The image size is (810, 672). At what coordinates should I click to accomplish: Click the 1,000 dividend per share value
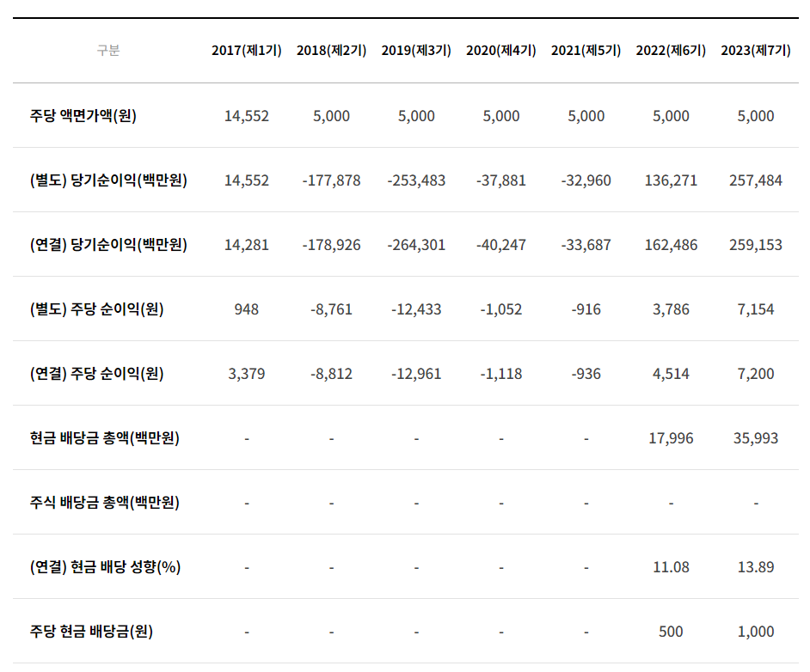point(756,632)
